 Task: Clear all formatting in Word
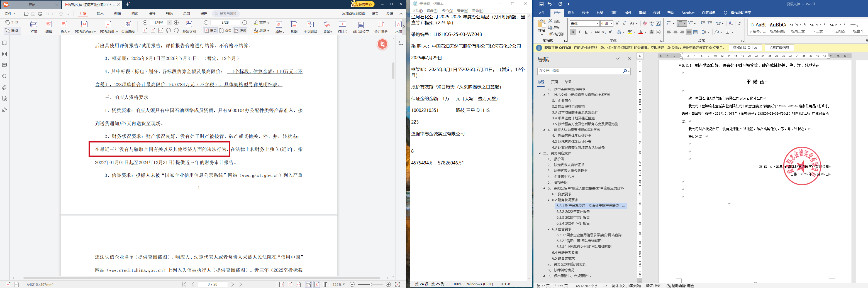tap(645, 24)
